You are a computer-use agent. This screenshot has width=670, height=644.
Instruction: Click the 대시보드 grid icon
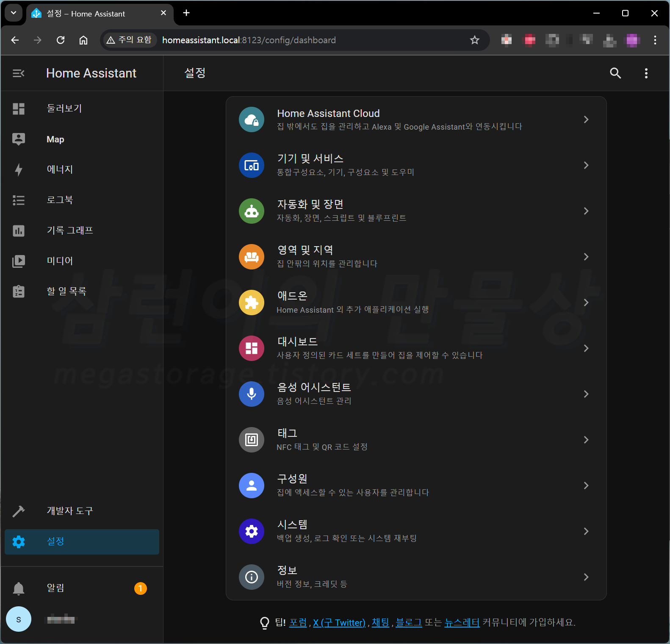[252, 348]
